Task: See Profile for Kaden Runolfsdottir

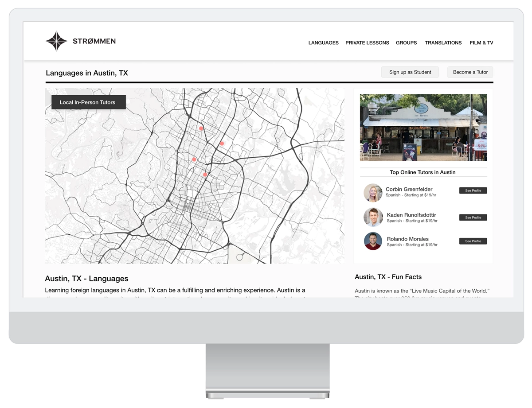Action: pos(473,218)
